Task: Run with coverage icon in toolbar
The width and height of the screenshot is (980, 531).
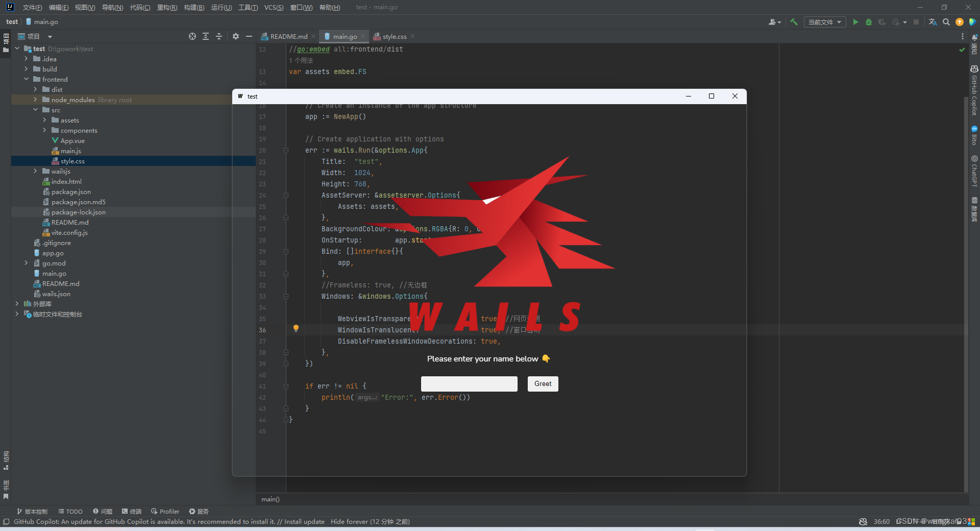Action: click(881, 22)
